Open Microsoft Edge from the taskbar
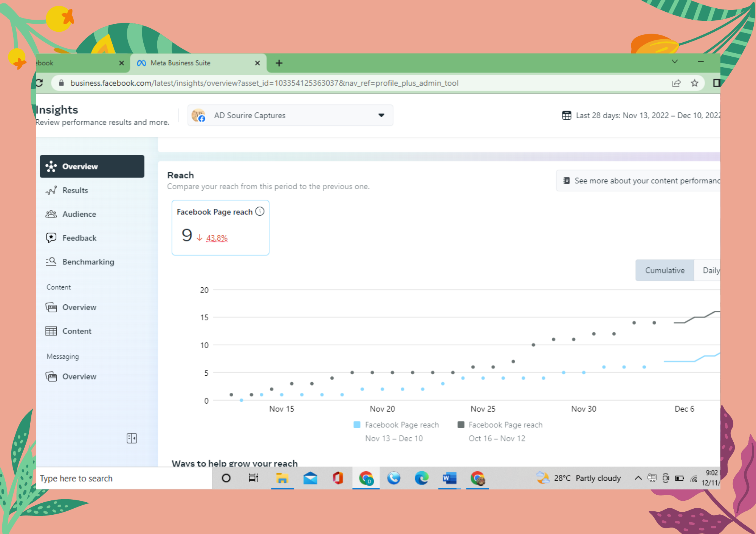756x534 pixels. [421, 478]
